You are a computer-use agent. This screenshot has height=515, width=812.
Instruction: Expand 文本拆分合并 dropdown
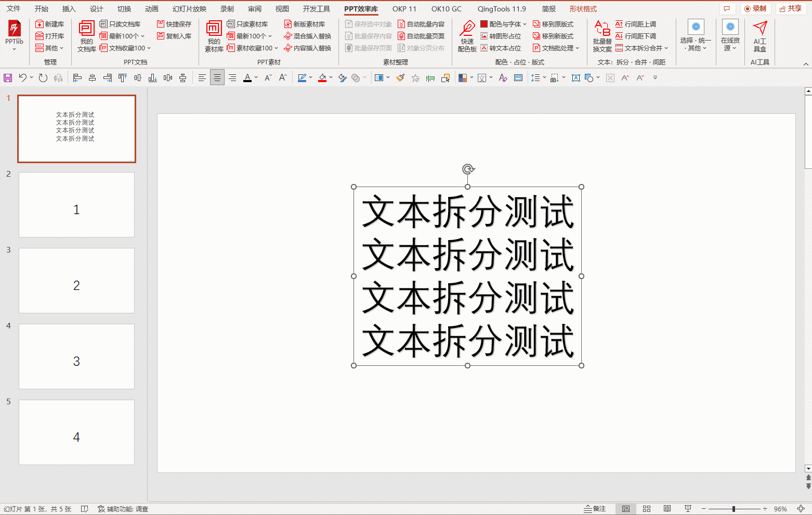pyautogui.click(x=641, y=48)
